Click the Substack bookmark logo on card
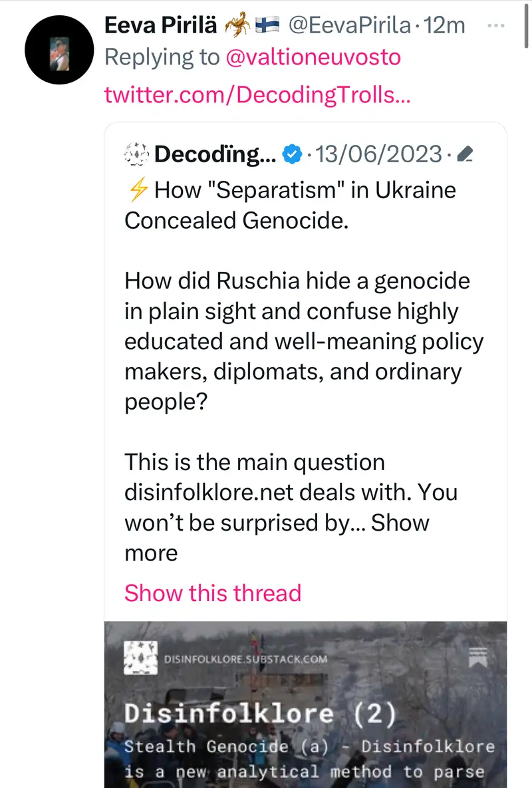The width and height of the screenshot is (532, 788). tap(478, 658)
